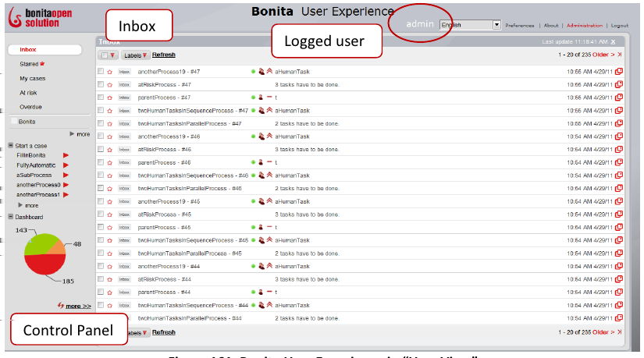Open the About link

click(551, 26)
